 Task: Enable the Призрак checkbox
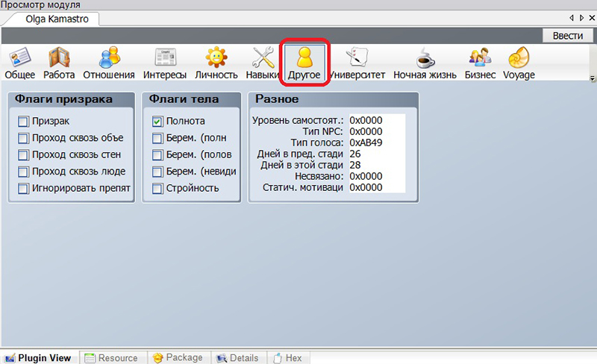pos(23,121)
